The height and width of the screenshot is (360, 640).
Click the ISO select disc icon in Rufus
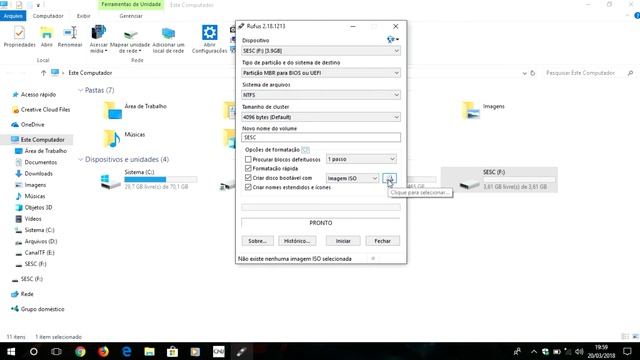[x=389, y=178]
